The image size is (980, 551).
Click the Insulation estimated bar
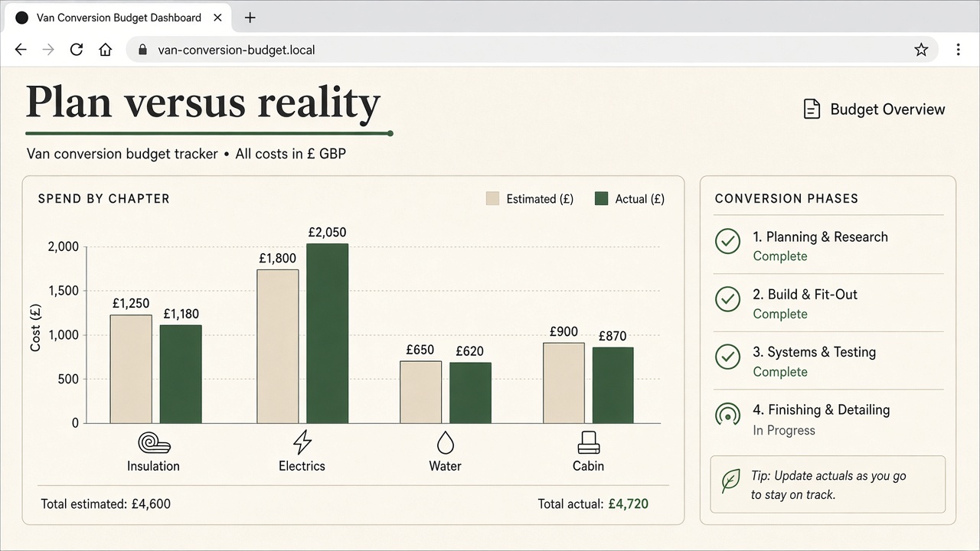pos(131,369)
